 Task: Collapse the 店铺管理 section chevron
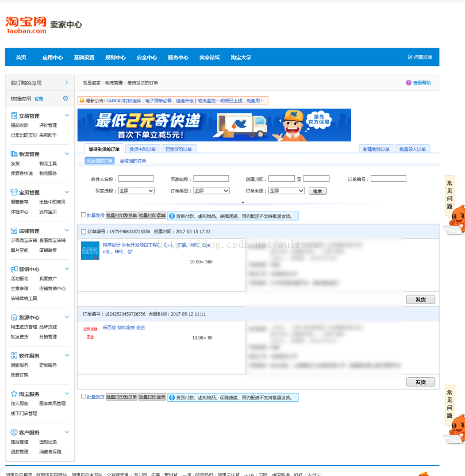pyautogui.click(x=67, y=231)
